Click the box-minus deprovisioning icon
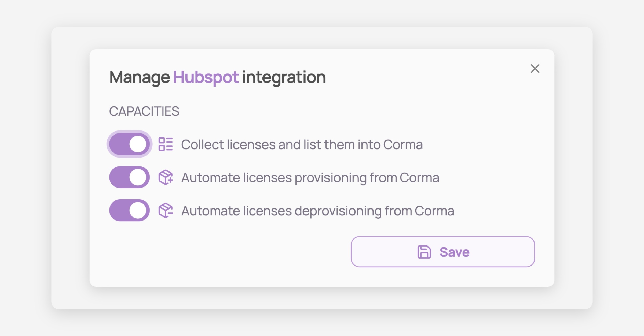Viewport: 644px width, 336px height. (166, 211)
